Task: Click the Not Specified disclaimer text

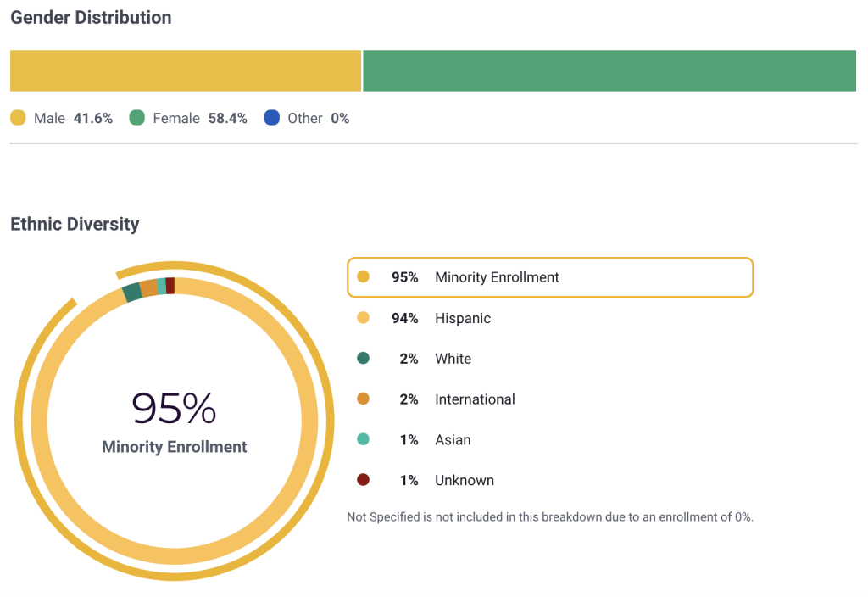Action: pyautogui.click(x=550, y=516)
